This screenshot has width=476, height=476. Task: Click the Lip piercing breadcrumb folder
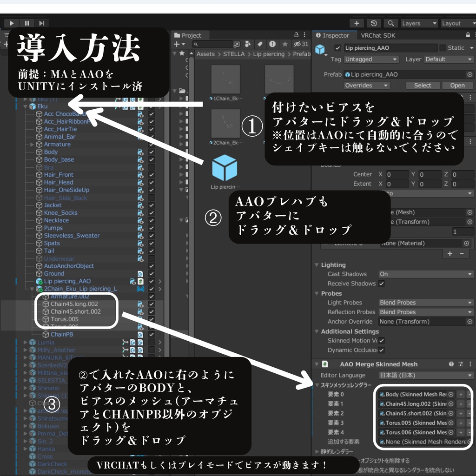(x=269, y=54)
